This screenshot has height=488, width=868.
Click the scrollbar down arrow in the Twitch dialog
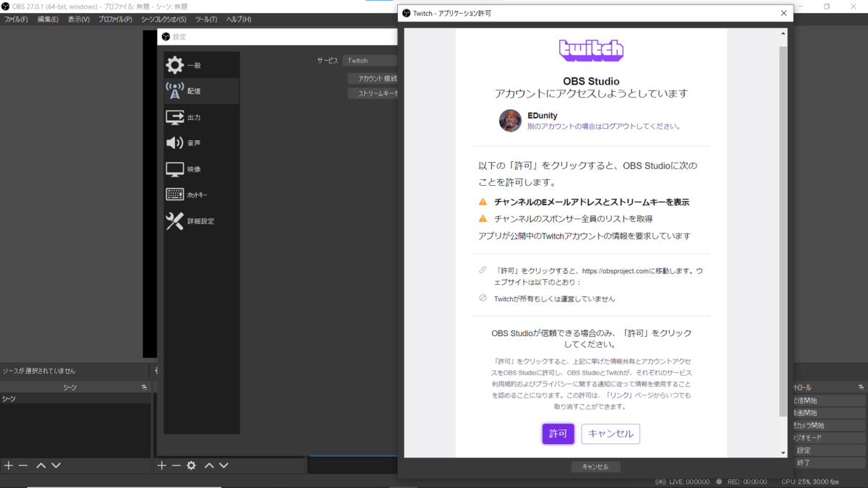[783, 453]
